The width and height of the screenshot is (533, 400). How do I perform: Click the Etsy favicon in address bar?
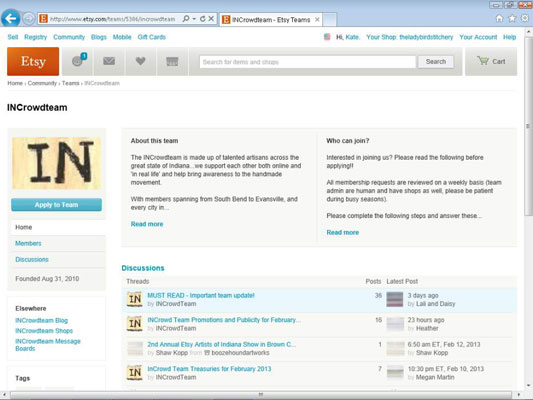point(43,19)
